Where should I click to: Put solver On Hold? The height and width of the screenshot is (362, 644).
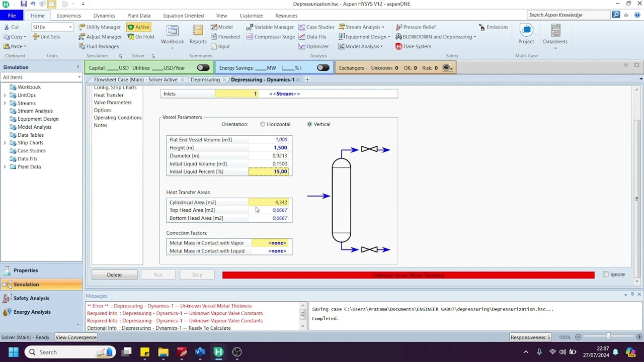pyautogui.click(x=140, y=37)
